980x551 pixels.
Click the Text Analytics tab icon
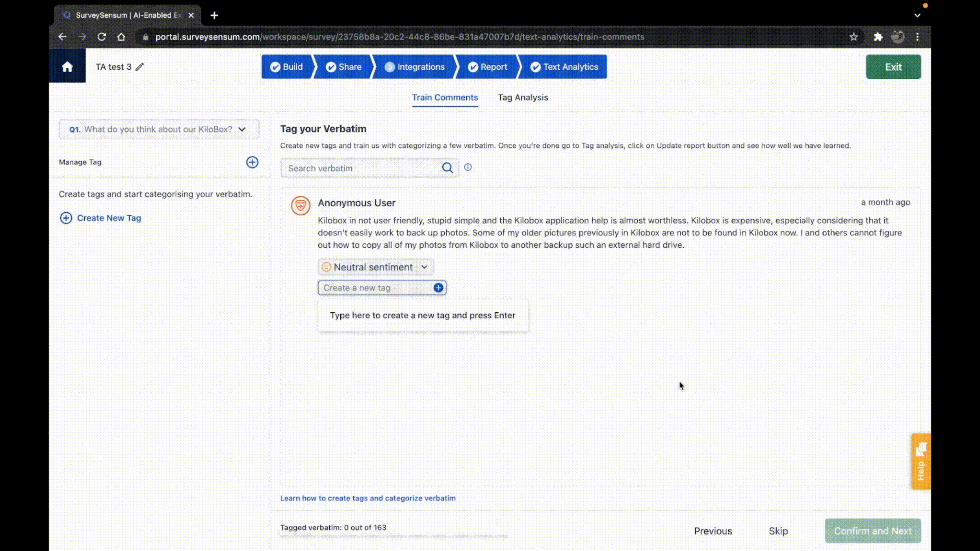(x=535, y=67)
